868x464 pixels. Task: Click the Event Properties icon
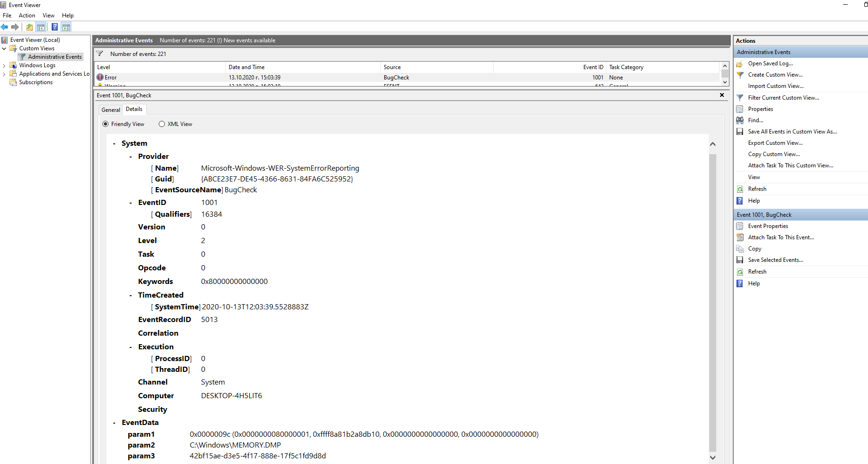(740, 226)
